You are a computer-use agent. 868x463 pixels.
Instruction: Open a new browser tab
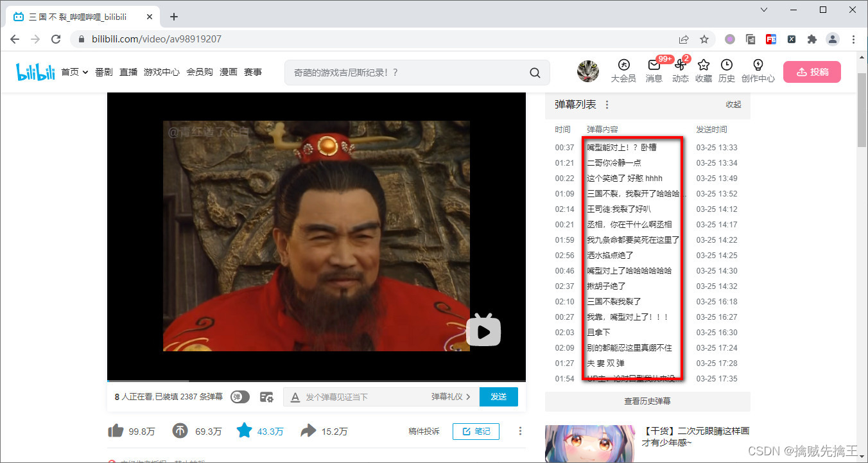(x=174, y=17)
